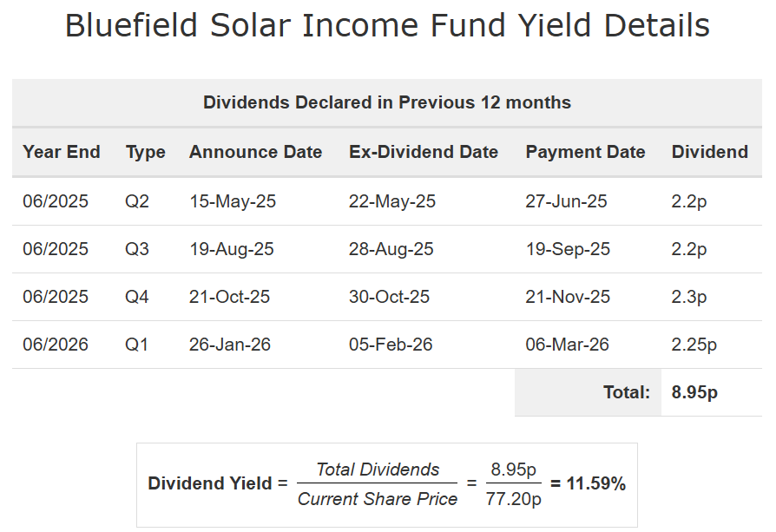776x532 pixels.
Task: Select the 15-May-25 announce date
Action: (233, 201)
